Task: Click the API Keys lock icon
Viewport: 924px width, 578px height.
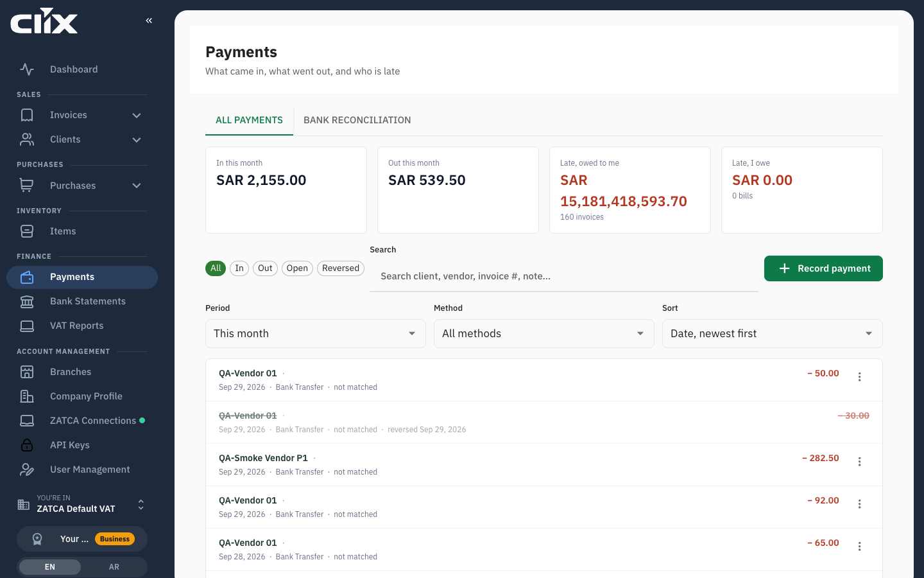Action: [x=27, y=445]
